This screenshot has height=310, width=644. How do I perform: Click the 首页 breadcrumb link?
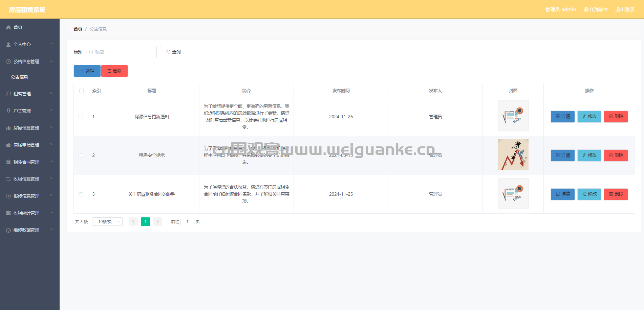point(78,29)
